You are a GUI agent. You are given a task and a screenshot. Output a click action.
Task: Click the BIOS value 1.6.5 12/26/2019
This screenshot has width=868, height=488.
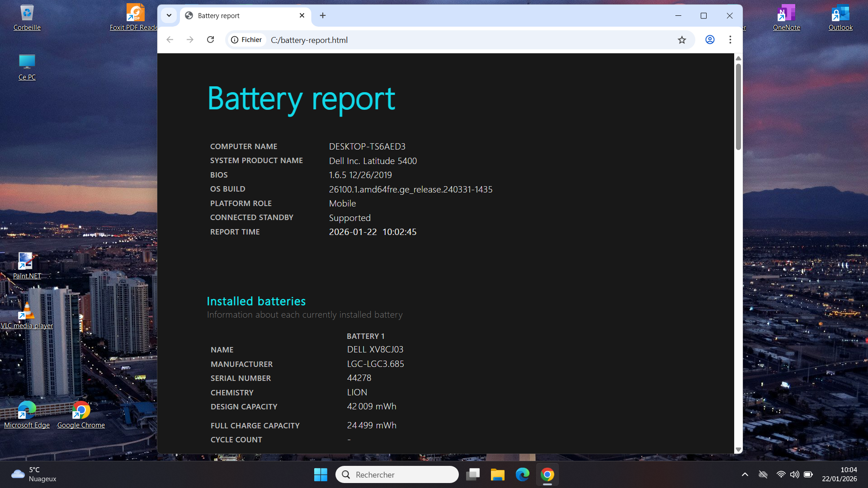pyautogui.click(x=360, y=175)
